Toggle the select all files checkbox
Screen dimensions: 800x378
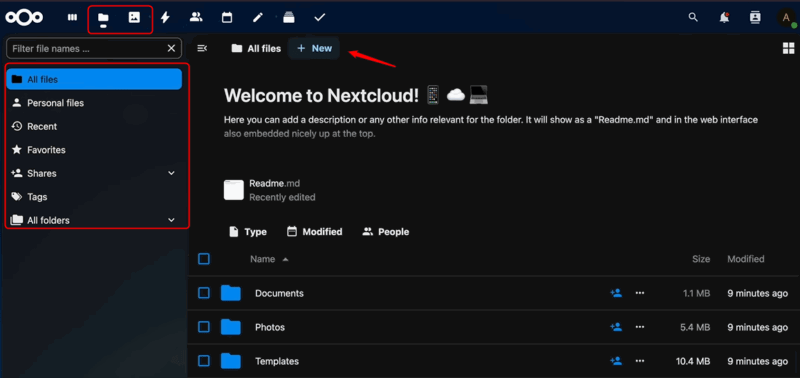coord(204,259)
